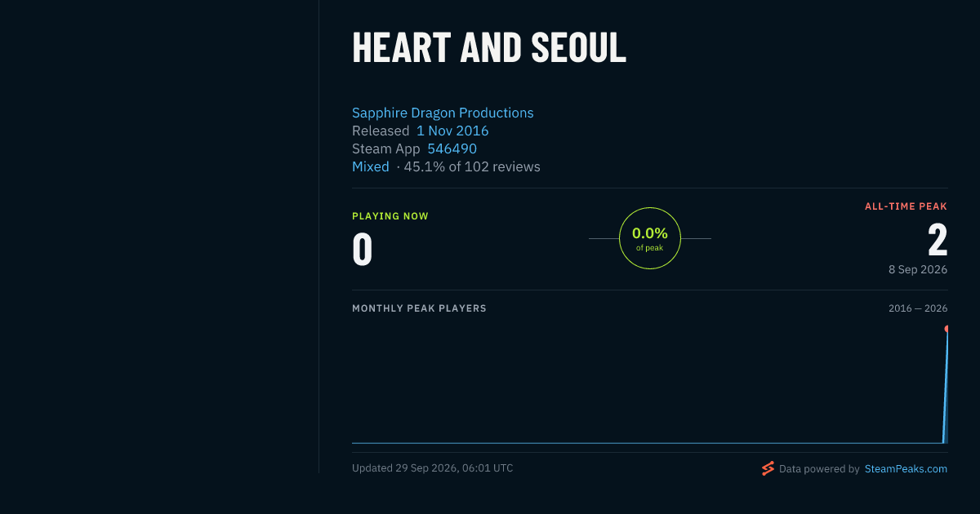
Task: Open the SteamPeaks.com link
Action: pyautogui.click(x=906, y=469)
